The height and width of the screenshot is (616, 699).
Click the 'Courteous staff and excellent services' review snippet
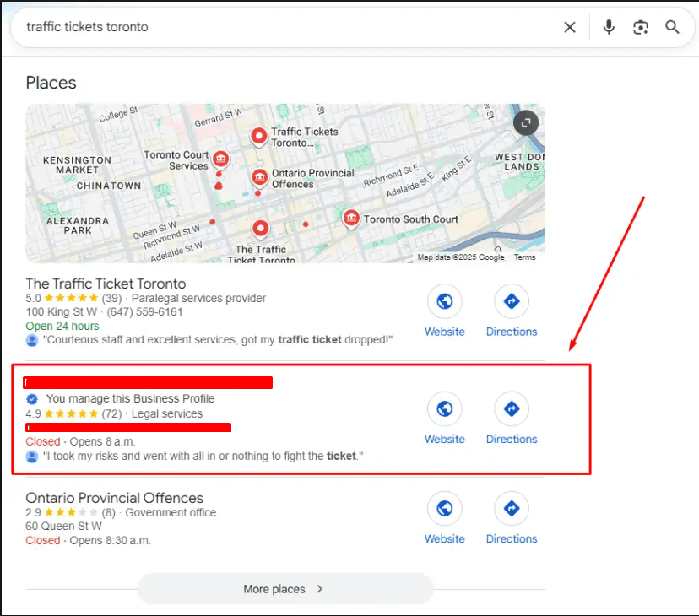click(218, 340)
